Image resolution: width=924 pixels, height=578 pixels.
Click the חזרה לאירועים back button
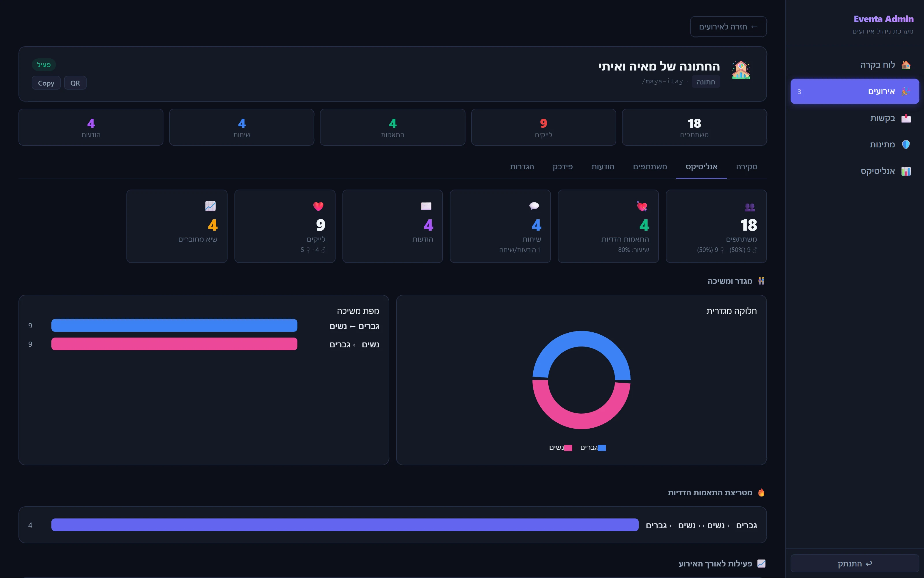pos(728,27)
